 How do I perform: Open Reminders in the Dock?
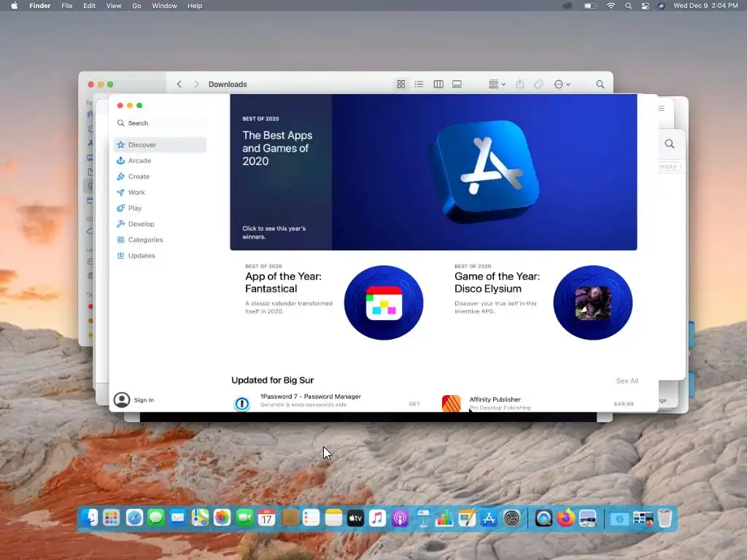coord(311,518)
